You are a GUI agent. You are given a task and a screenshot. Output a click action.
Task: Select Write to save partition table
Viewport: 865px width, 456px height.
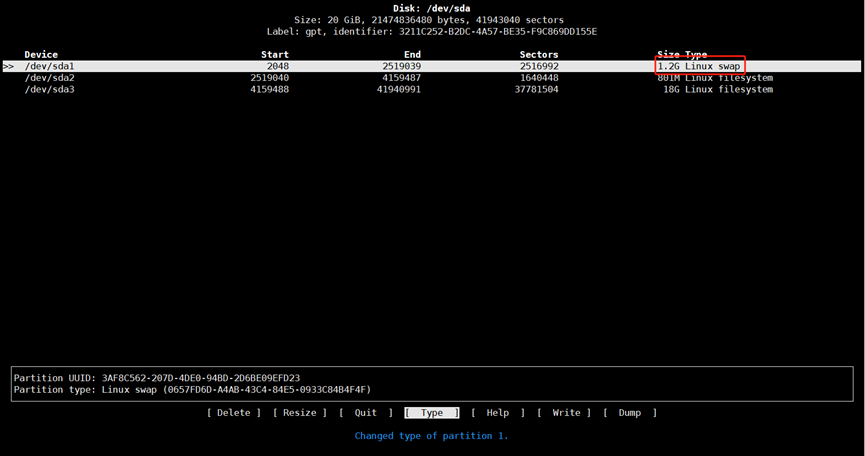[x=565, y=413]
